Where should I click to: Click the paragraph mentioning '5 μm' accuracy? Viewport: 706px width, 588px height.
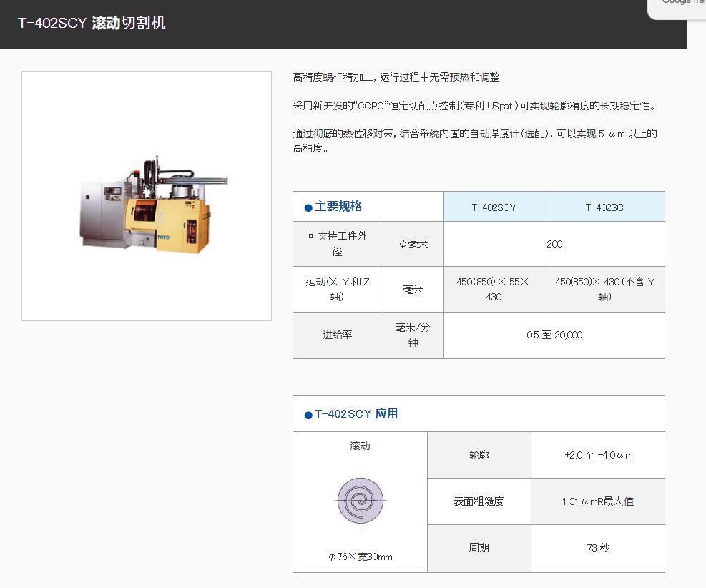coord(475,140)
